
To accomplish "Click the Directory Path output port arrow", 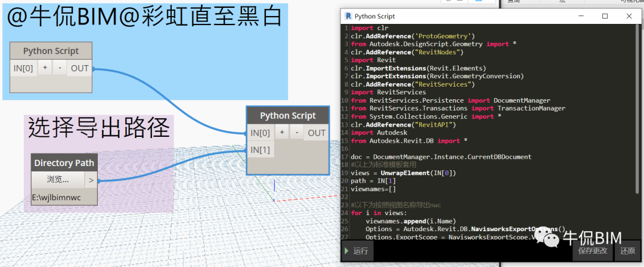I will (91, 180).
